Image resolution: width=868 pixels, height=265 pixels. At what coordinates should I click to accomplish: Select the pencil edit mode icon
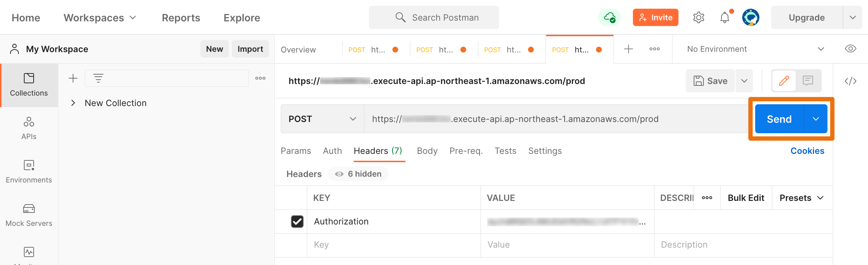[x=784, y=80]
